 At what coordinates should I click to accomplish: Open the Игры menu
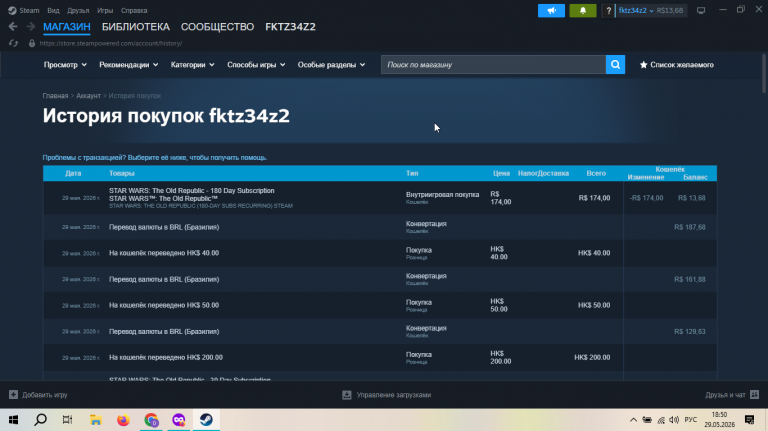coord(105,10)
